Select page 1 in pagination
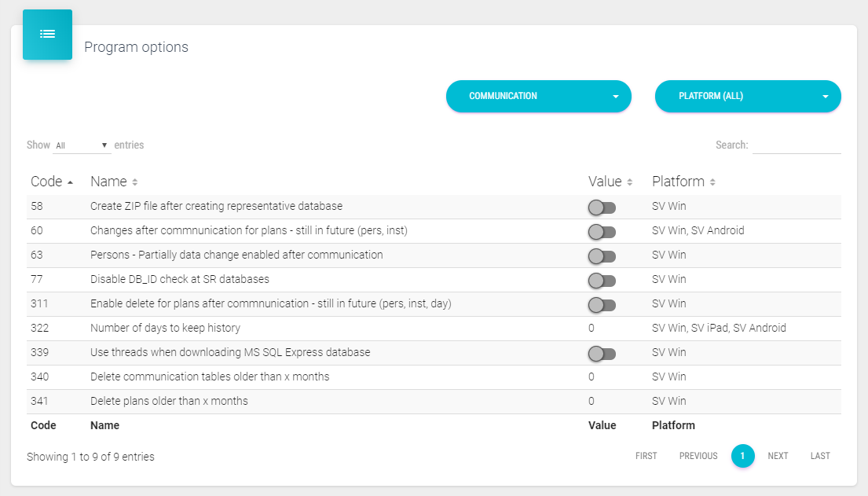The width and height of the screenshot is (868, 496). point(742,456)
